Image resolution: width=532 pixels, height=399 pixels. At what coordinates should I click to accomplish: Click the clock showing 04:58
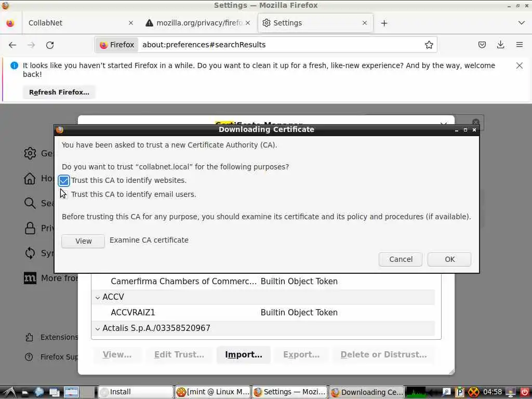(x=492, y=392)
